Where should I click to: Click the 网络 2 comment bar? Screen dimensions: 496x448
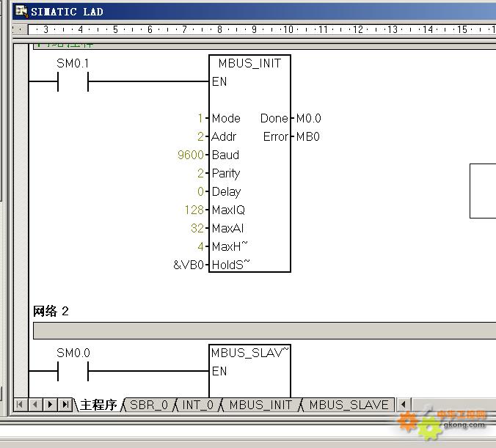264,331
